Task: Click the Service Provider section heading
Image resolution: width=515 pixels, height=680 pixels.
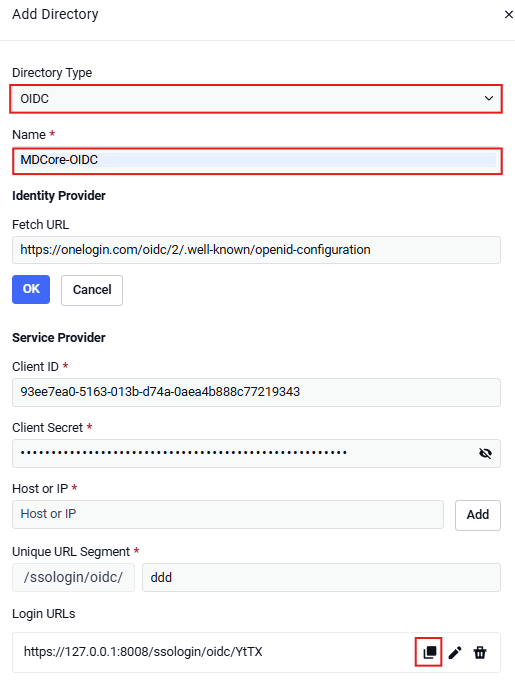Action: tap(59, 337)
